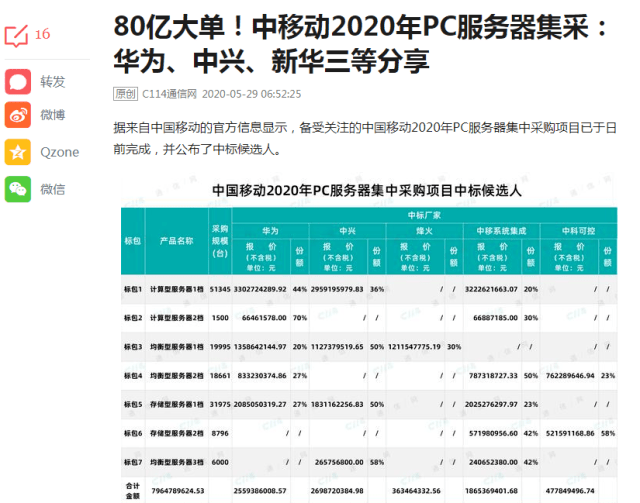The height and width of the screenshot is (503, 640).
Task: Click row 标包1 计算型服务器1档
Action: coord(369,289)
